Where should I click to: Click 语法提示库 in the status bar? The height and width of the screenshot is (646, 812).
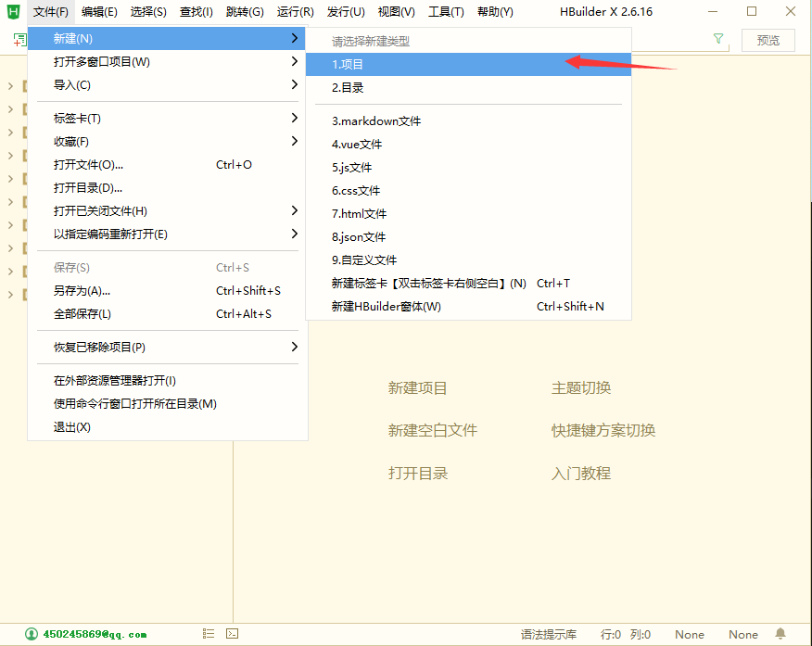click(x=548, y=635)
